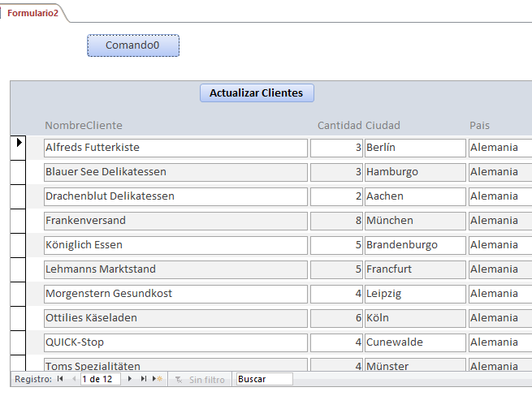Click the Buscar search field

click(264, 379)
